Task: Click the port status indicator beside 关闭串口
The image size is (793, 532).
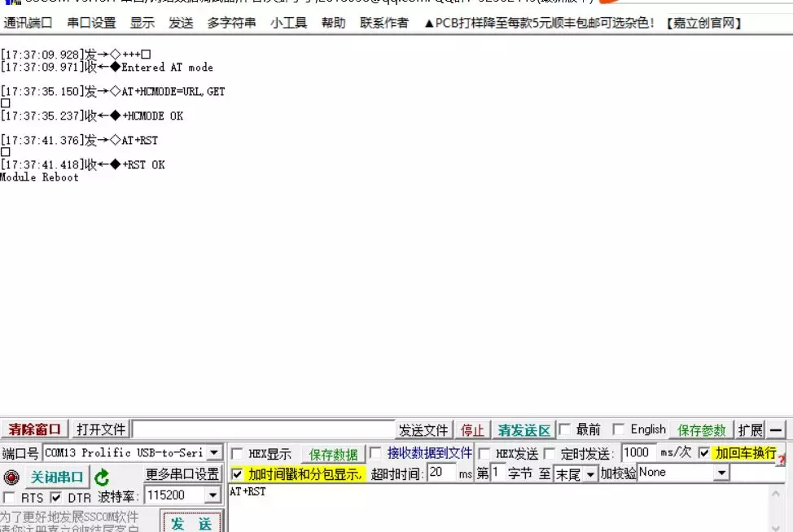Action: (11, 477)
